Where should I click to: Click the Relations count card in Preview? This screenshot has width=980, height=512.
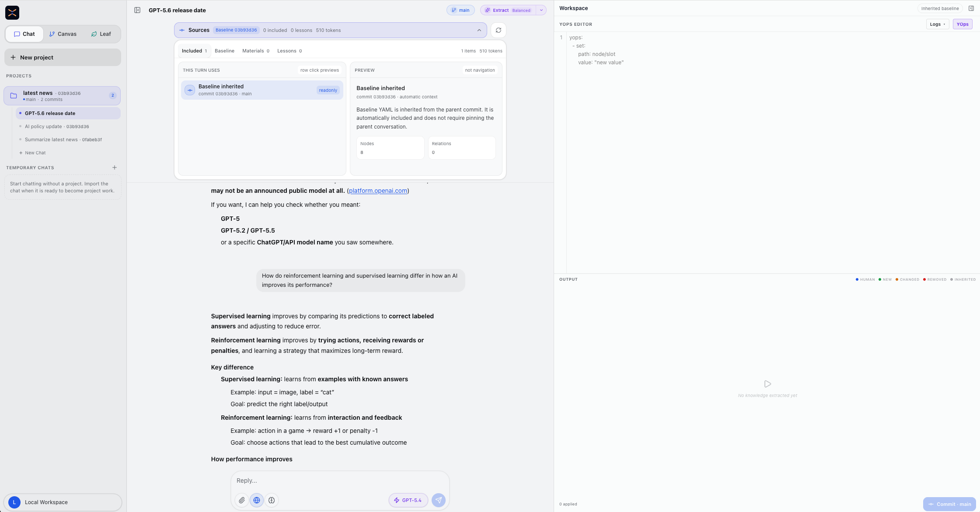pyautogui.click(x=462, y=148)
